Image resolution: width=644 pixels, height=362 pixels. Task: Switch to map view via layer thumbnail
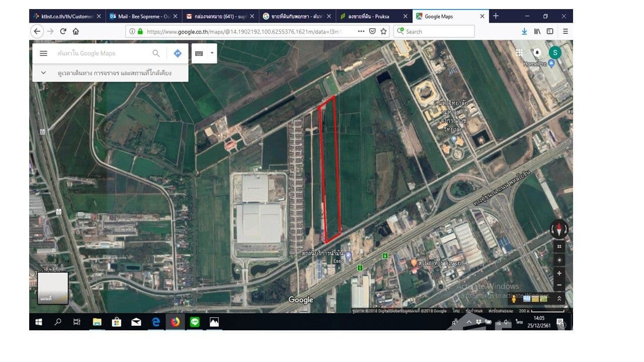53,288
